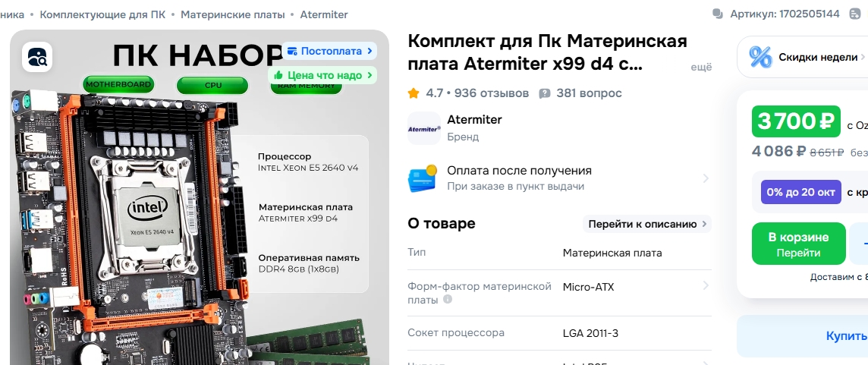This screenshot has height=365, width=868.
Task: Click В корзине Перейти button
Action: (x=798, y=244)
